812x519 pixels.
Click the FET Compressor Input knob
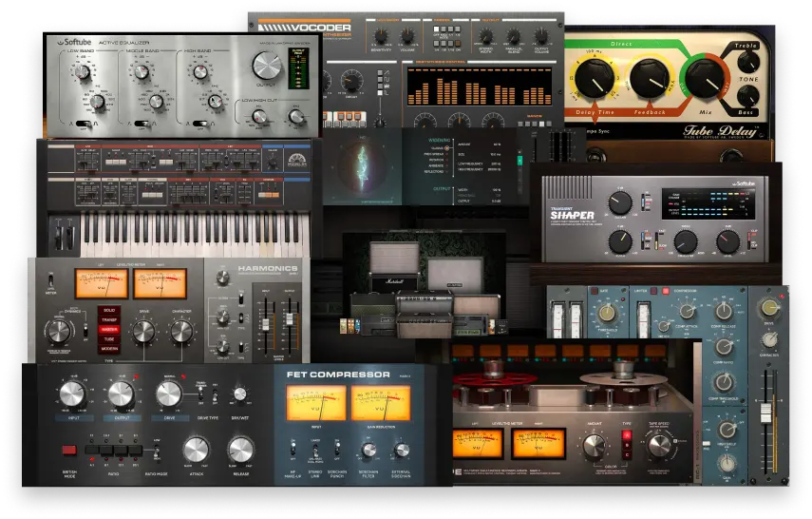click(72, 395)
